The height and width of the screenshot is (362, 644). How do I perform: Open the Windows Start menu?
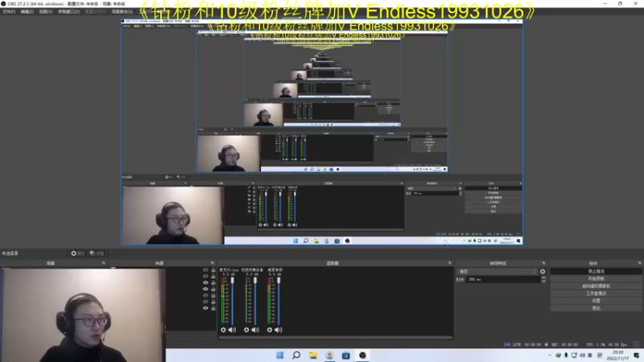point(279,355)
